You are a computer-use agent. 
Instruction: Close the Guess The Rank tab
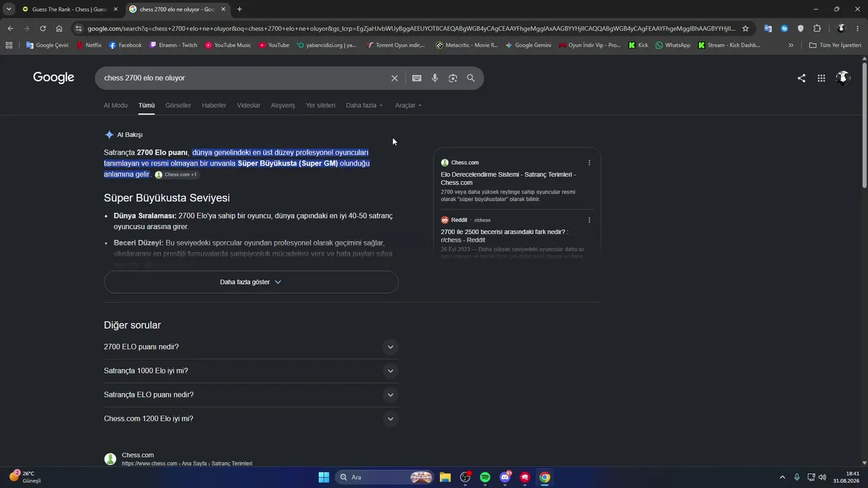[116, 9]
